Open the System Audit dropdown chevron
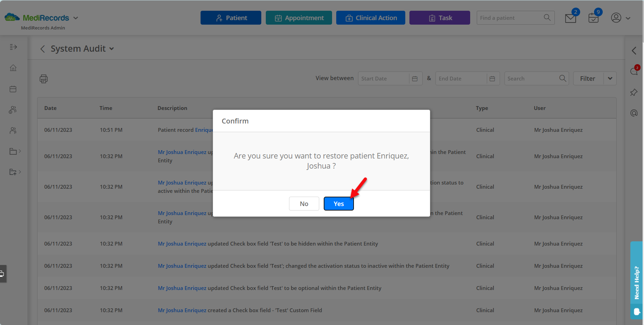The height and width of the screenshot is (325, 644). pyautogui.click(x=112, y=49)
